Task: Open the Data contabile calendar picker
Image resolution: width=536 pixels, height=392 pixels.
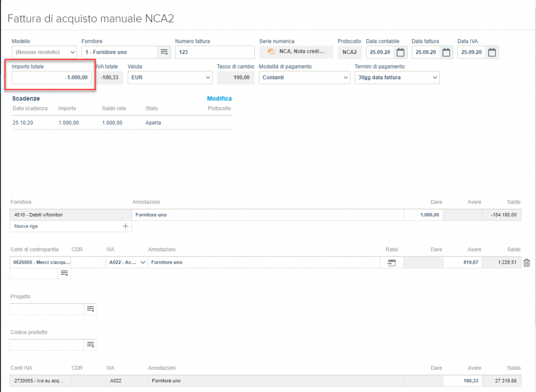Action: (400, 52)
